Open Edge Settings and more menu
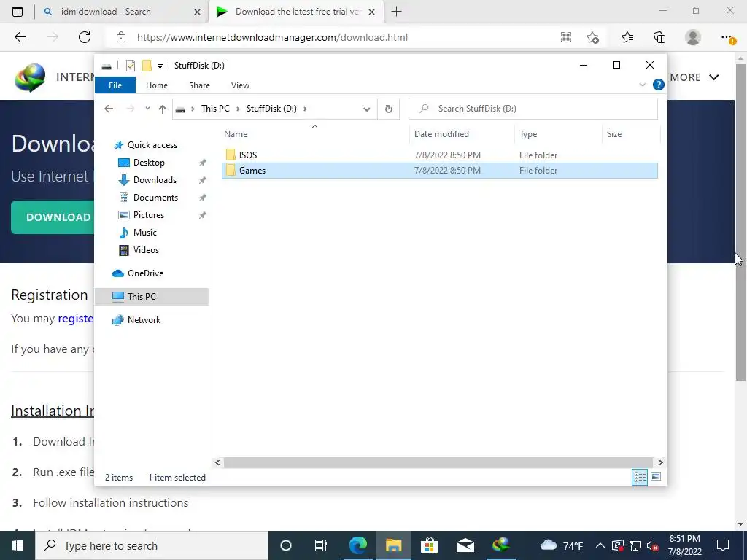 pyautogui.click(x=727, y=37)
